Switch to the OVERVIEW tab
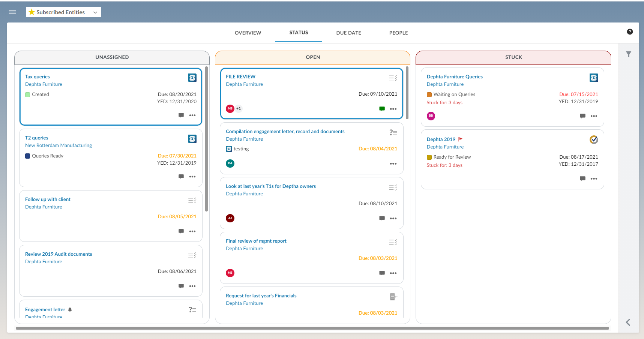This screenshot has width=644, height=339. 248,33
